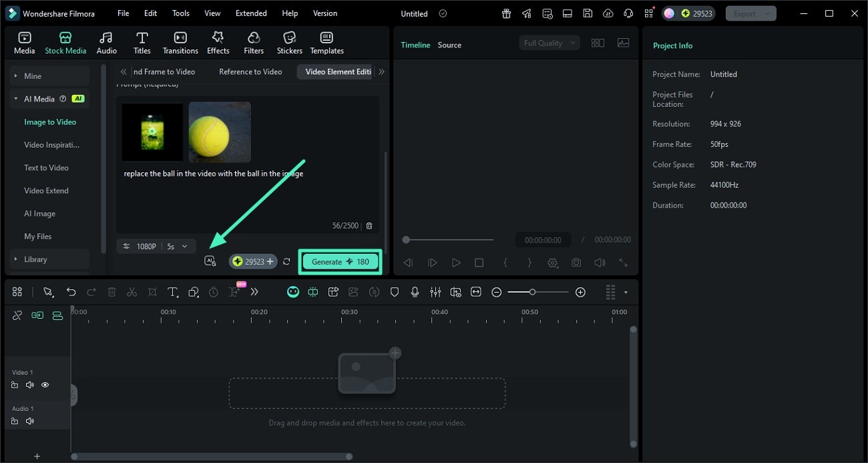Open the Tools menu
868x463 pixels.
tap(180, 13)
